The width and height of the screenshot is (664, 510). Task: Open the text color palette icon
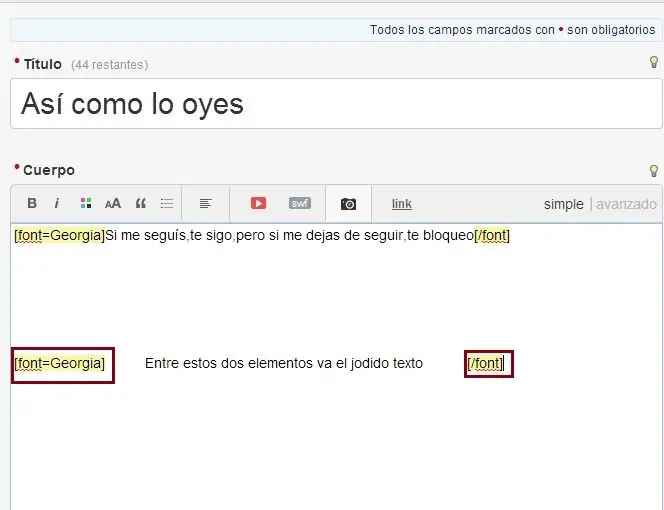coord(86,203)
